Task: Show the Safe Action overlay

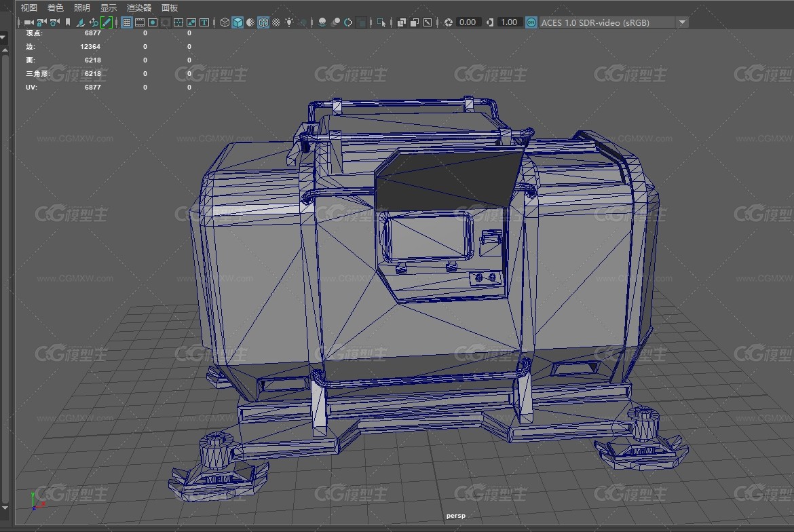Action: (x=191, y=22)
